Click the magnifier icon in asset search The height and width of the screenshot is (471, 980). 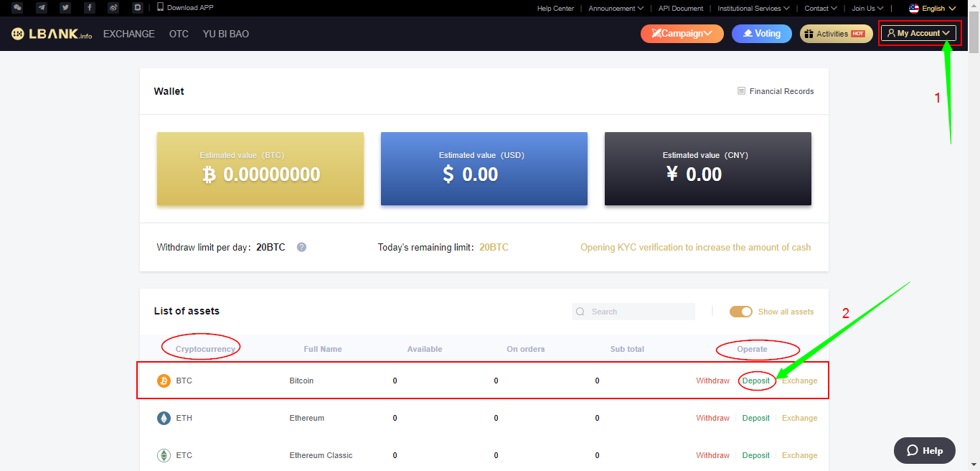click(x=580, y=312)
